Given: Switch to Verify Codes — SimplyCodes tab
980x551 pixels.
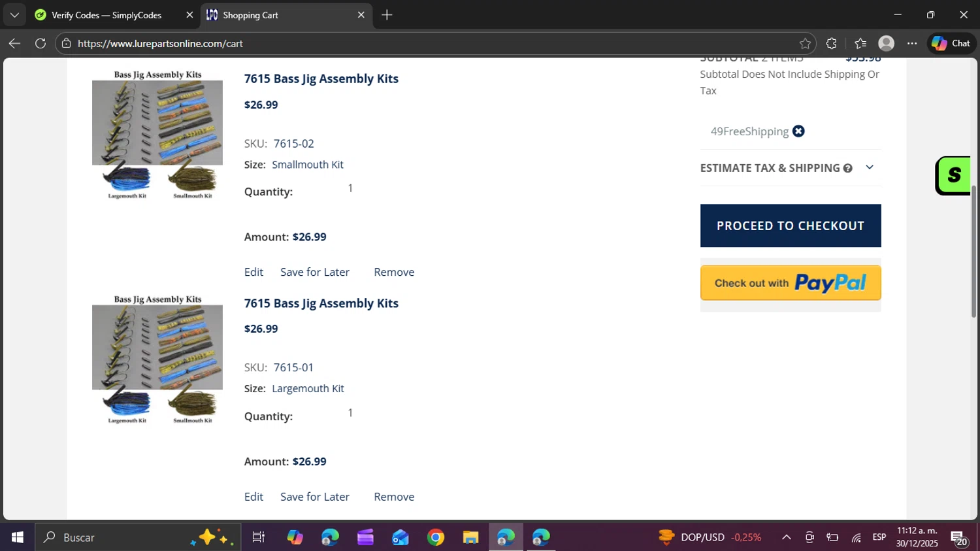Looking at the screenshot, I should click(x=106, y=15).
